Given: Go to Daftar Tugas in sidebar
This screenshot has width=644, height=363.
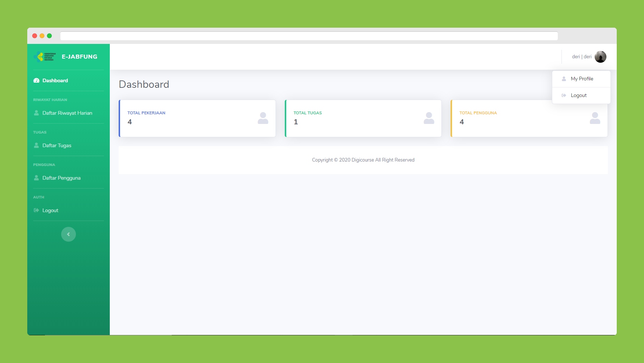Looking at the screenshot, I should pyautogui.click(x=57, y=145).
